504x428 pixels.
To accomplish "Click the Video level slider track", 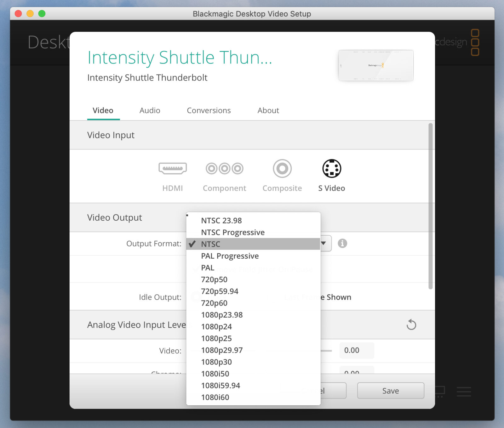I will click(326, 350).
